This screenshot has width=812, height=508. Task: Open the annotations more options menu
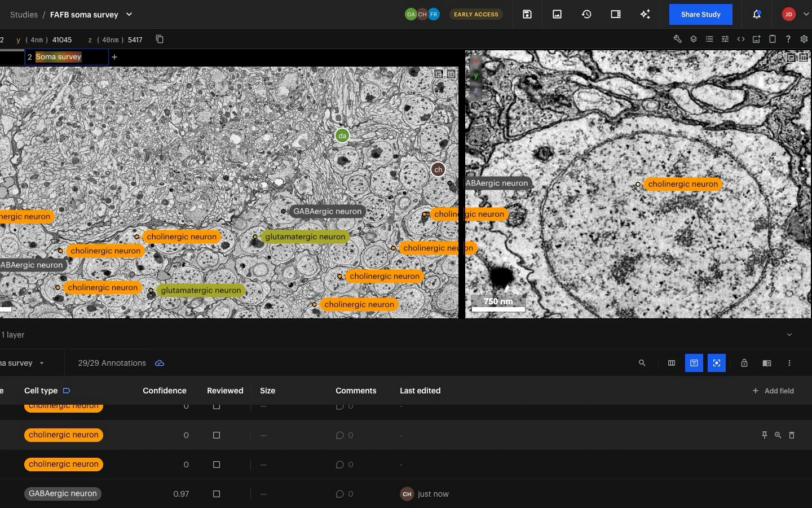[789, 363]
